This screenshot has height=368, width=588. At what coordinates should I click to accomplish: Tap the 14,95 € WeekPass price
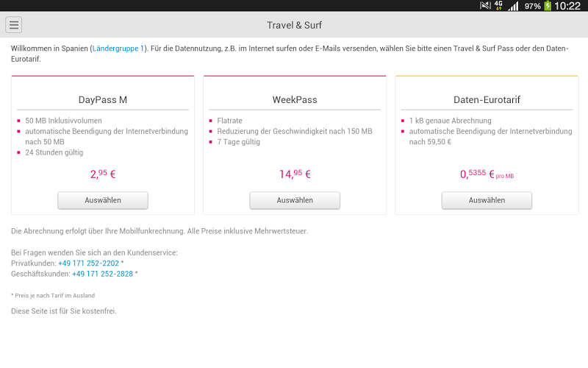pyautogui.click(x=295, y=174)
